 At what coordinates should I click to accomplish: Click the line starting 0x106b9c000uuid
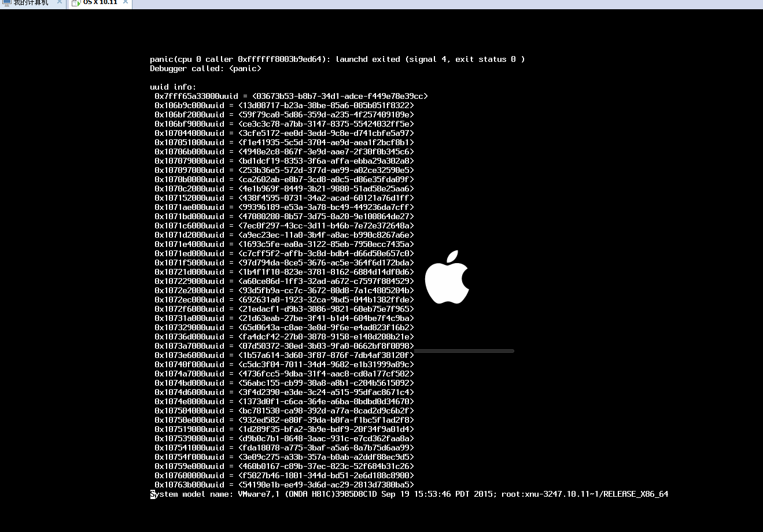(x=284, y=105)
